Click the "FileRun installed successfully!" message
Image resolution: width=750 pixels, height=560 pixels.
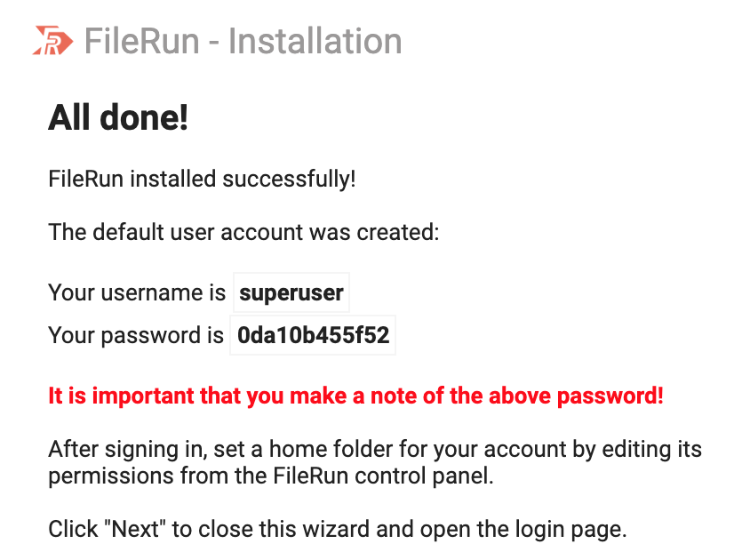(x=202, y=179)
